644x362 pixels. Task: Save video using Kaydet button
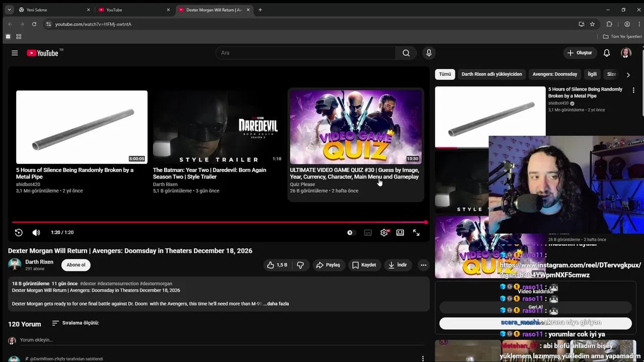364,265
